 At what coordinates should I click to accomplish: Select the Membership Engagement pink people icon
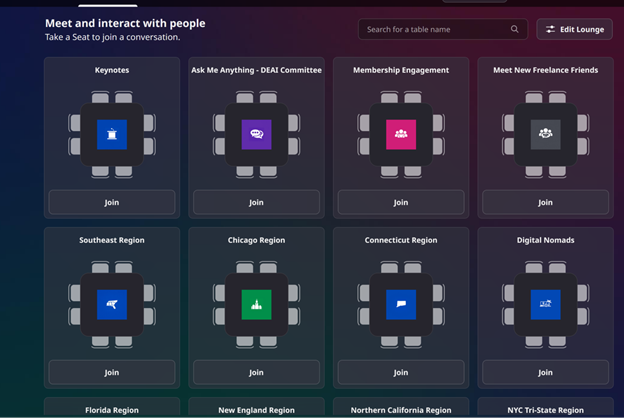tap(401, 134)
